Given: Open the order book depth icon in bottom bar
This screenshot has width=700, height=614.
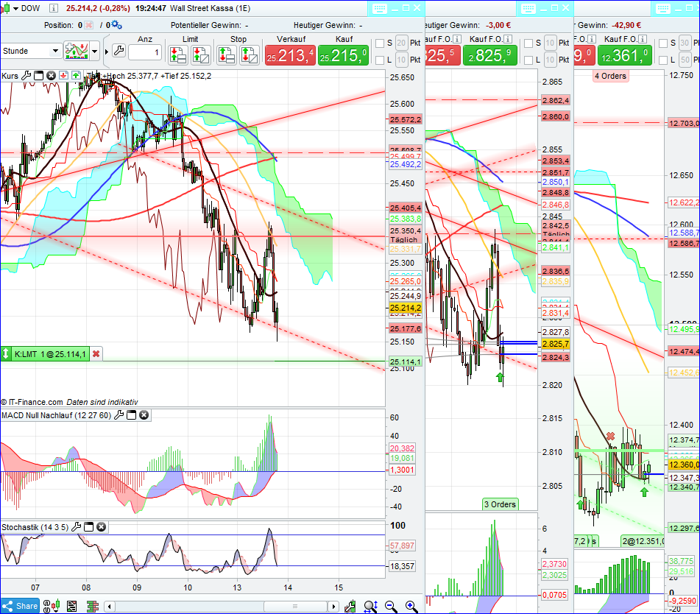Looking at the screenshot, I should (93, 606).
